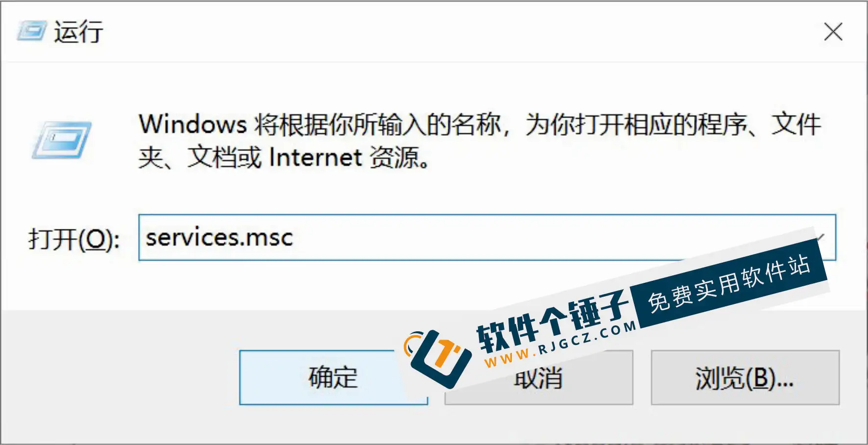Screen dimensions: 868x445
Task: Click the 取消 button
Action: (x=538, y=377)
